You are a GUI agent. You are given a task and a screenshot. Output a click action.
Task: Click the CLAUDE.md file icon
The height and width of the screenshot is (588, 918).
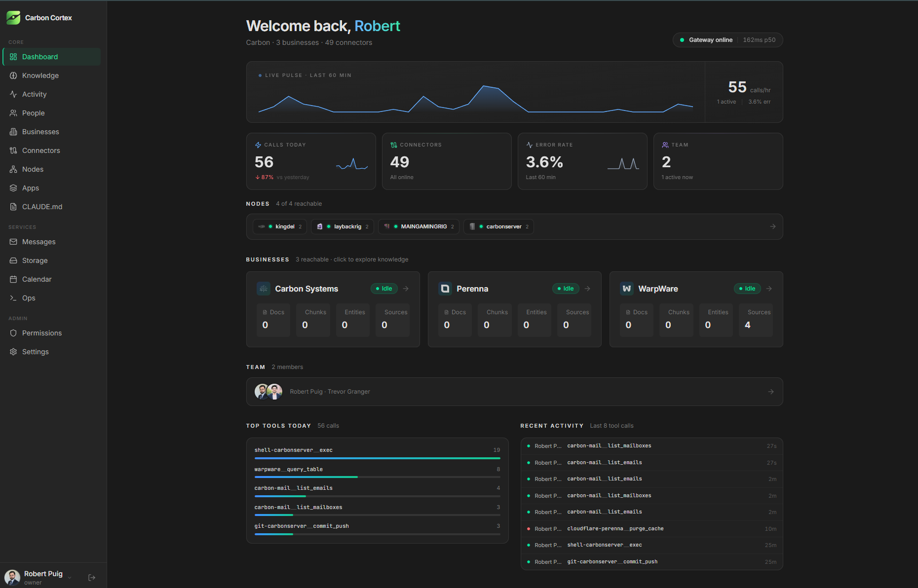tap(13, 207)
